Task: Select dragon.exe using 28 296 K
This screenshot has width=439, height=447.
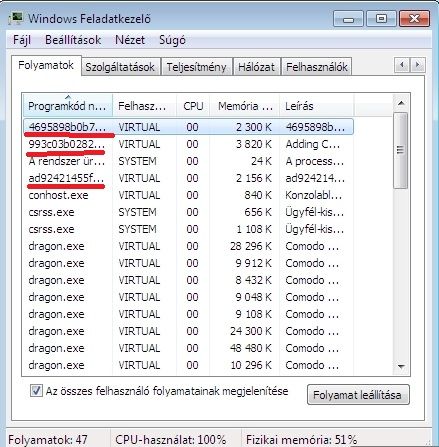Action: click(x=188, y=246)
